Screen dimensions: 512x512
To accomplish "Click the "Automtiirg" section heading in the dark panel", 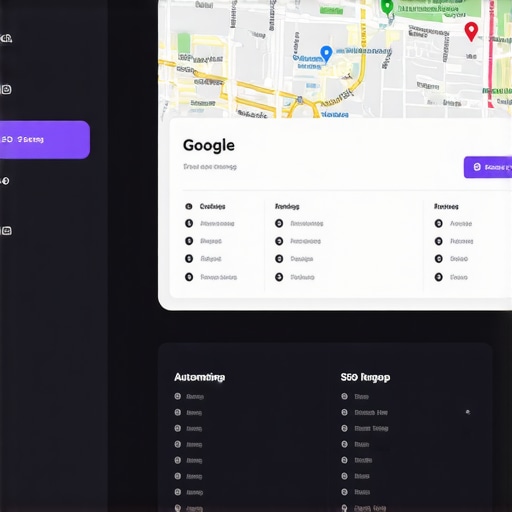I will pyautogui.click(x=199, y=377).
